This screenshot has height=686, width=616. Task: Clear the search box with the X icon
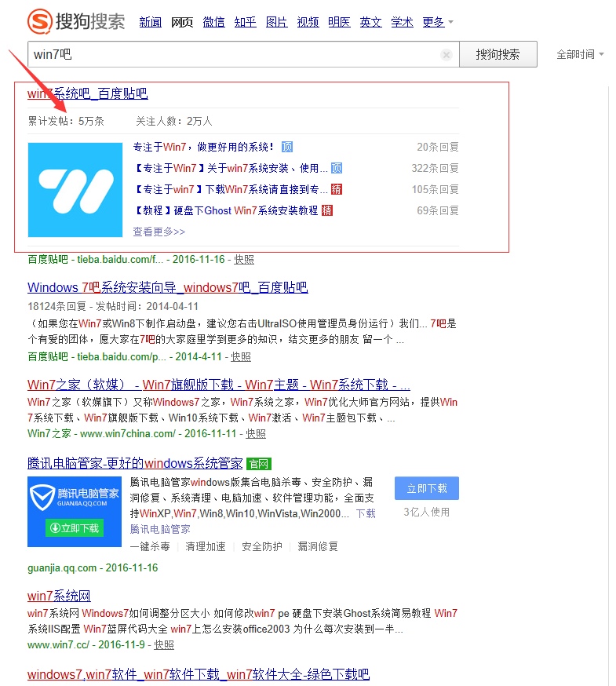(447, 55)
